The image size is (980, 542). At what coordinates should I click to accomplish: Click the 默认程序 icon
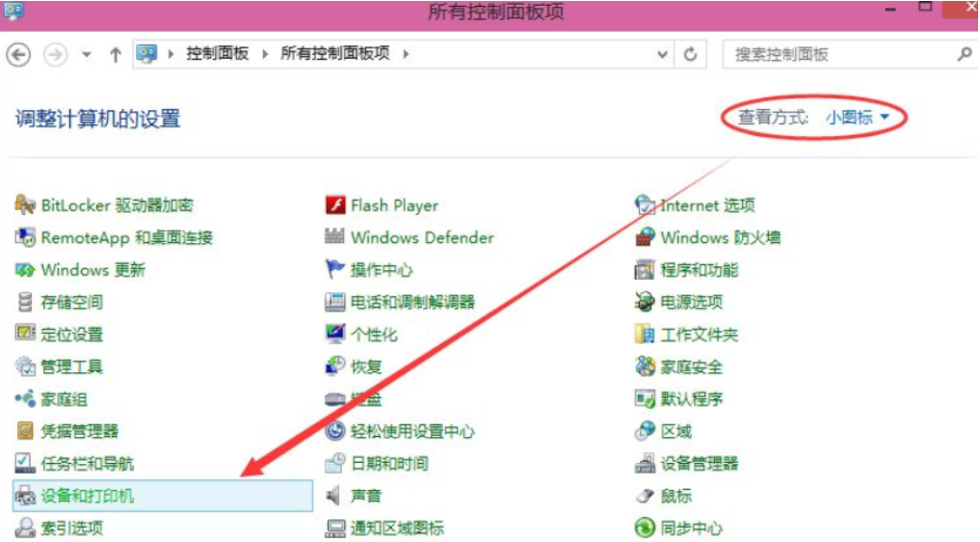pyautogui.click(x=645, y=398)
